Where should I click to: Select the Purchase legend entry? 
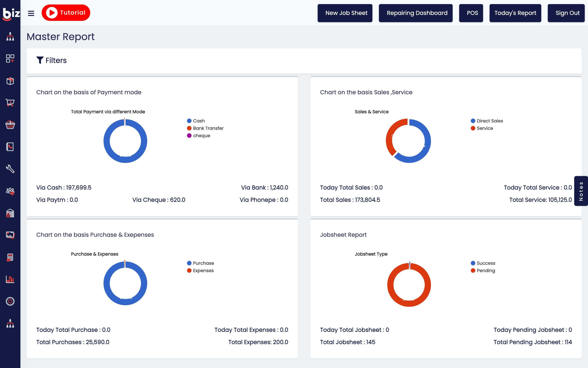[200, 263]
